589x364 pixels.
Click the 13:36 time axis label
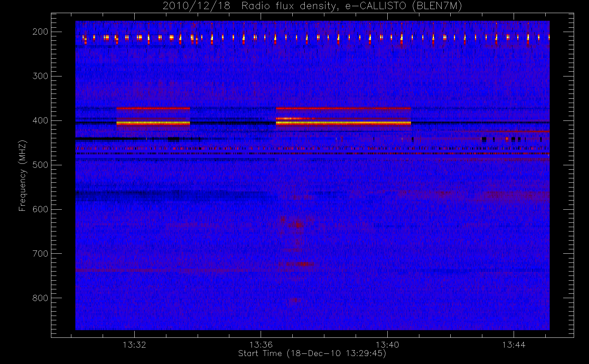click(x=261, y=345)
